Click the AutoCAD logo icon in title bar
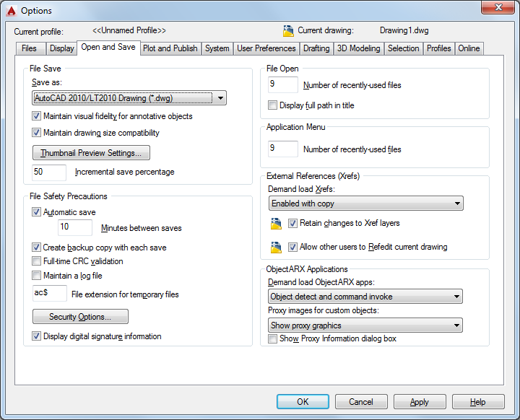This screenshot has width=520, height=420. point(11,11)
